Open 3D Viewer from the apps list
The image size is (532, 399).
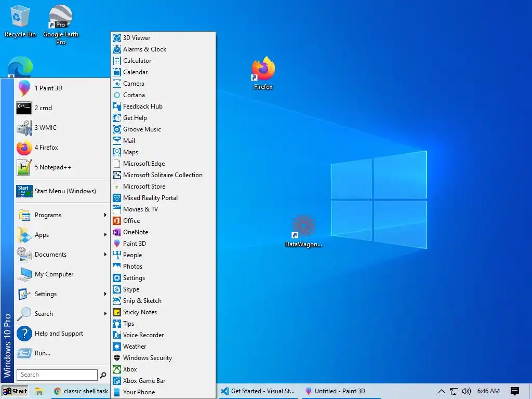point(163,37)
